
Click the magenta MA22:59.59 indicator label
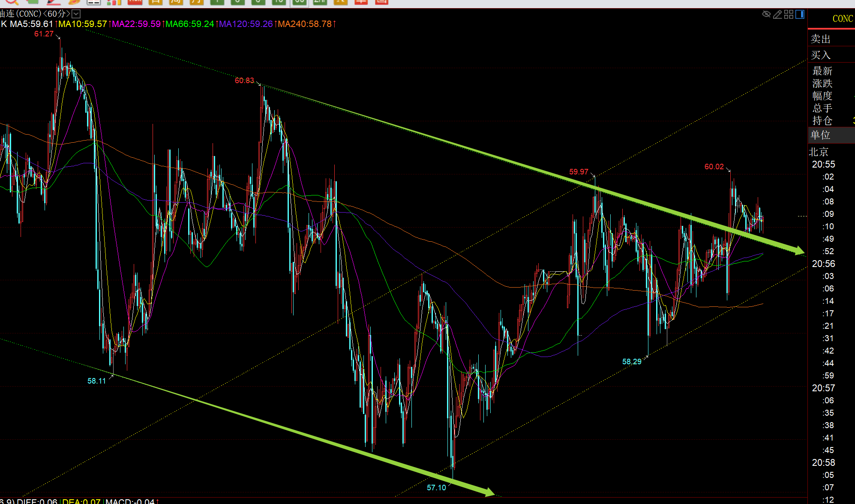pyautogui.click(x=136, y=24)
